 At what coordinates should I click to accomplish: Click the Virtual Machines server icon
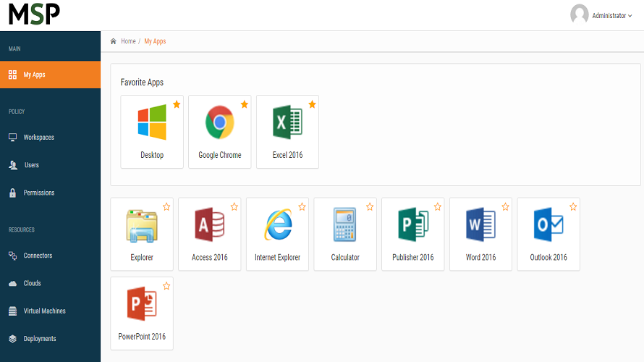13,311
